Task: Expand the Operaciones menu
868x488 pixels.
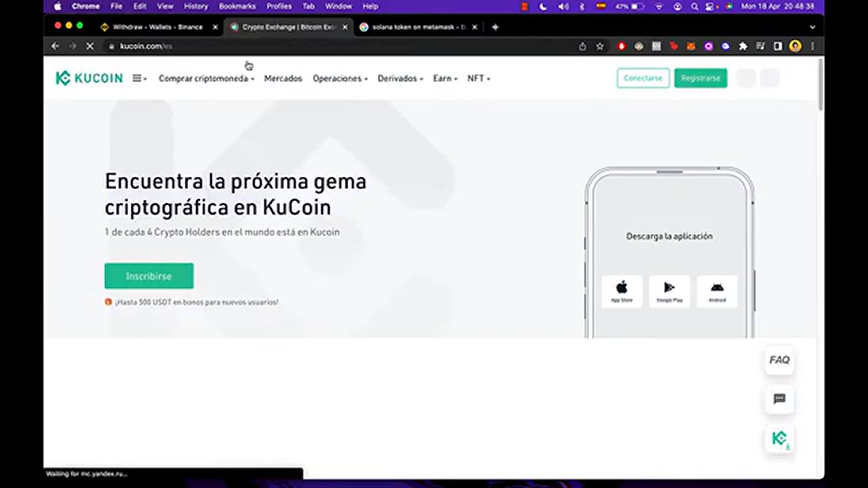Action: [x=340, y=78]
